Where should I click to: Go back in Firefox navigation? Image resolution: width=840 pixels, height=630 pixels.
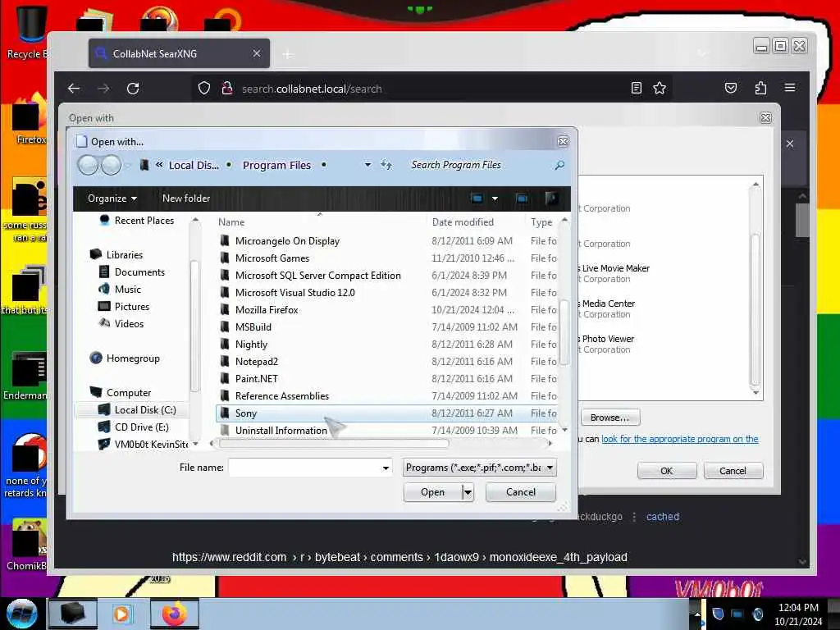(x=74, y=89)
